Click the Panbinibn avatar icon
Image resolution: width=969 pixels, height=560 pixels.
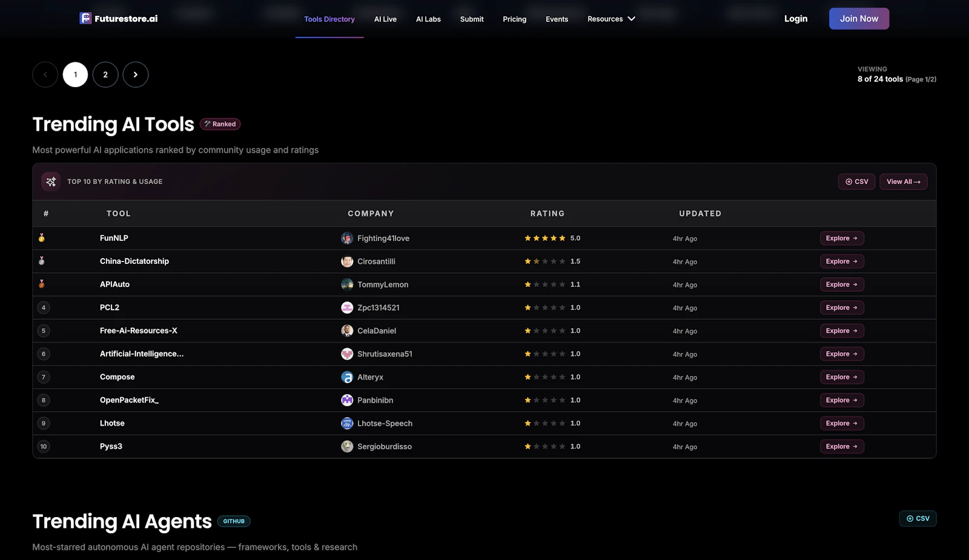coord(347,400)
